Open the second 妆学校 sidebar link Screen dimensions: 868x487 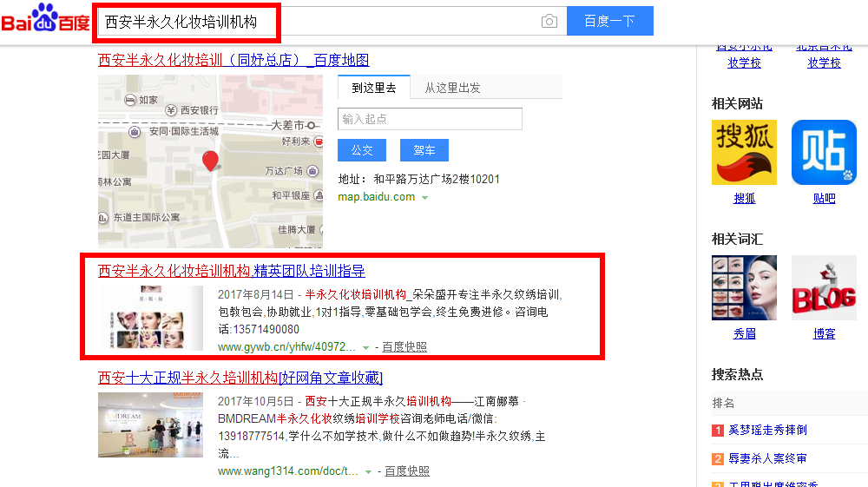pos(824,63)
